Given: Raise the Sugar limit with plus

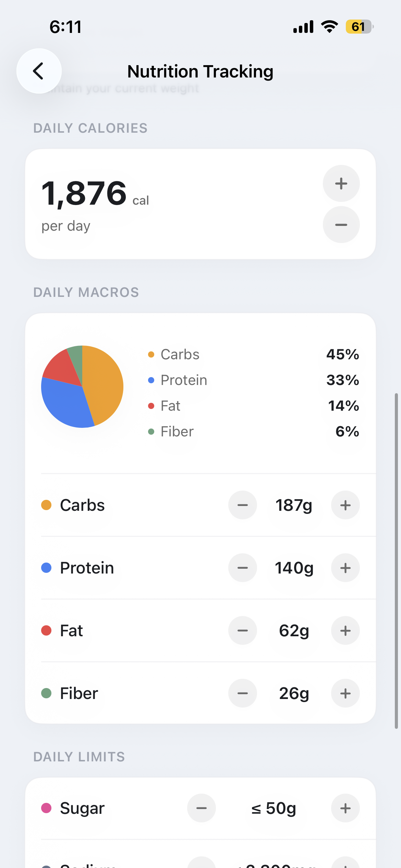Looking at the screenshot, I should [x=345, y=808].
